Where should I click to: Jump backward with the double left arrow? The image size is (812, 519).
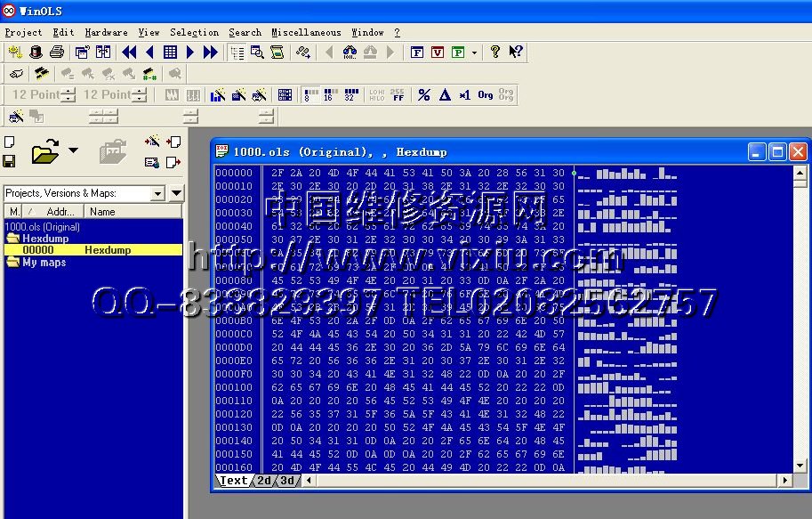(129, 53)
